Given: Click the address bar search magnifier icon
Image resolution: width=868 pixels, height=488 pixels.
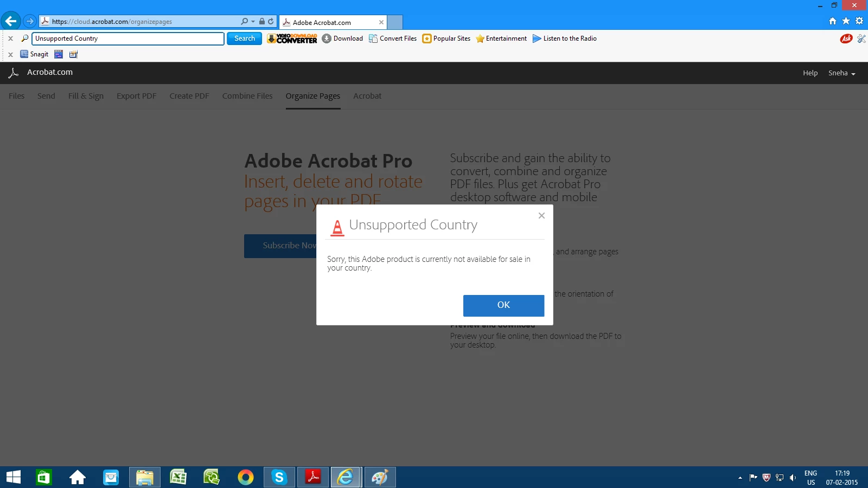Looking at the screenshot, I should 244,21.
